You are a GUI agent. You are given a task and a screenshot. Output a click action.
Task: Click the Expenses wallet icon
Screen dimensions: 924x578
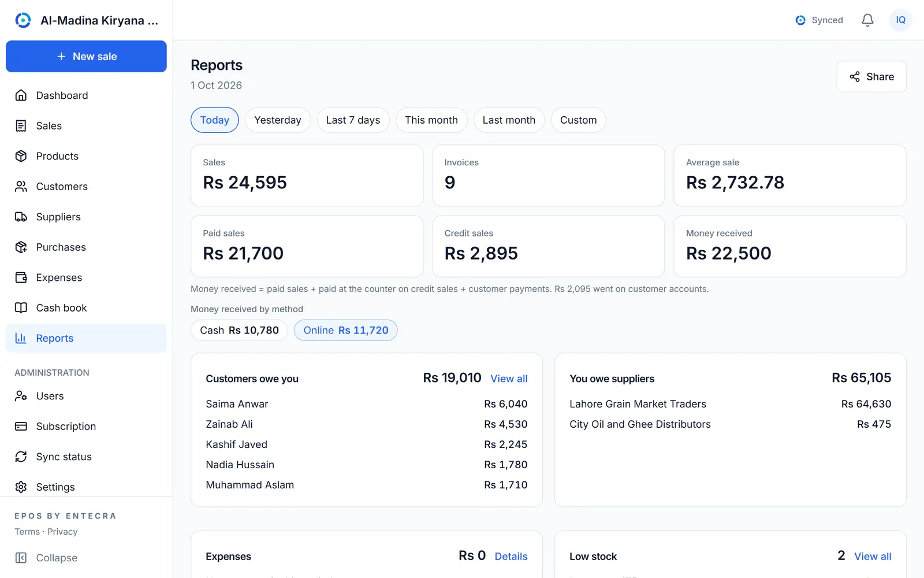21,277
